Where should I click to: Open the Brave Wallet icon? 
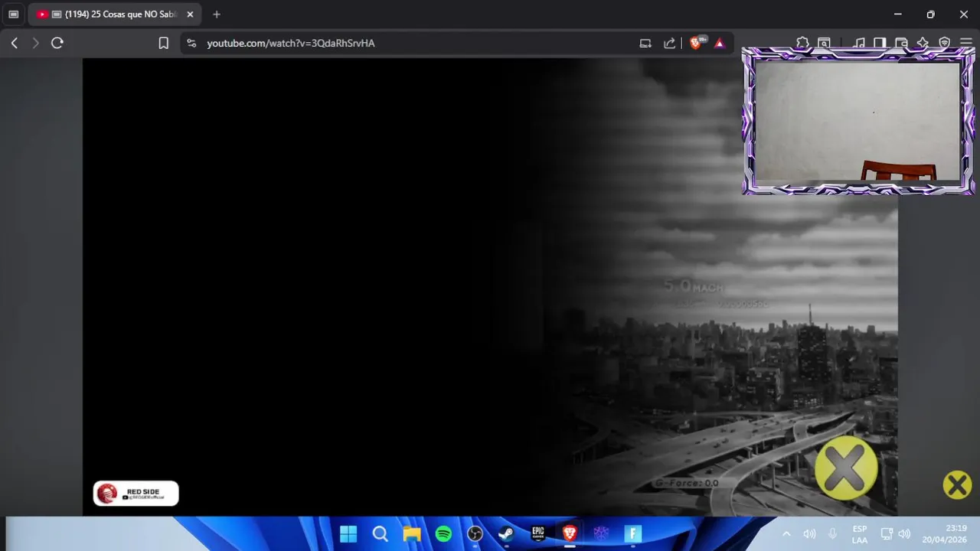click(901, 43)
